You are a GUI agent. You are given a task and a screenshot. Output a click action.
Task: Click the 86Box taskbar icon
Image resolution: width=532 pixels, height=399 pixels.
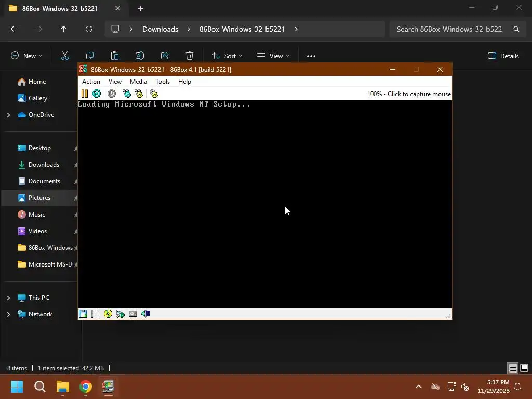point(108,387)
